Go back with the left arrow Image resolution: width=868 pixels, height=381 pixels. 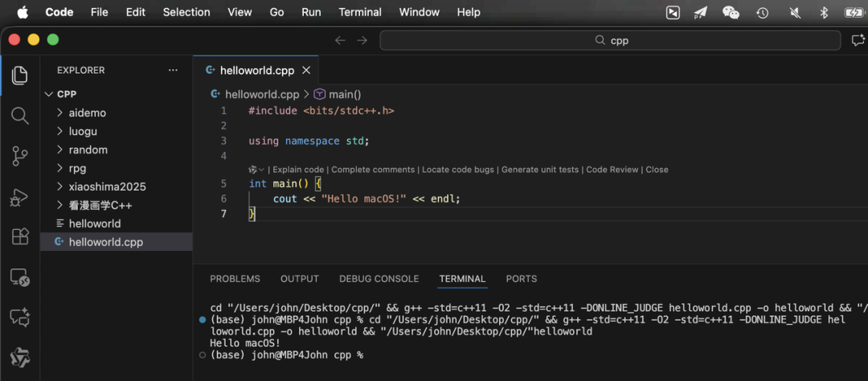[x=340, y=40]
